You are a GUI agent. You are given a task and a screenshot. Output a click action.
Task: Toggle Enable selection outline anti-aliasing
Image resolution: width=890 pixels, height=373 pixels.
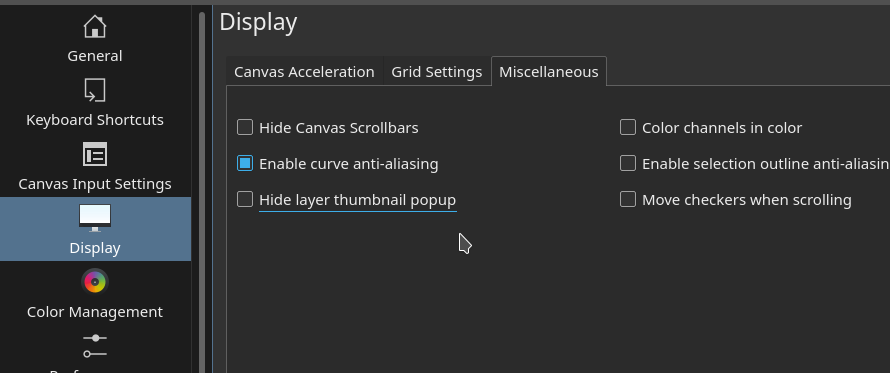(628, 164)
